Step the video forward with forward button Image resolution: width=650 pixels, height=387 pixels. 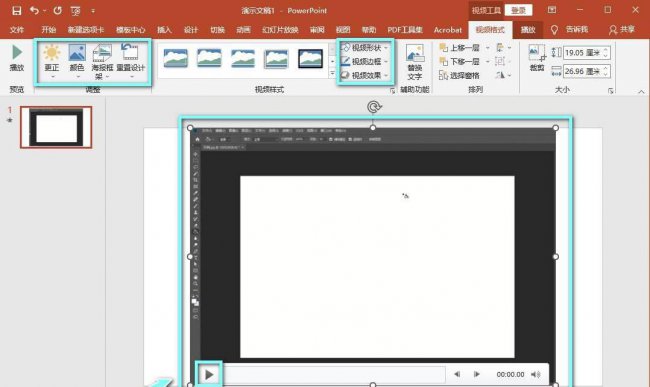point(477,374)
